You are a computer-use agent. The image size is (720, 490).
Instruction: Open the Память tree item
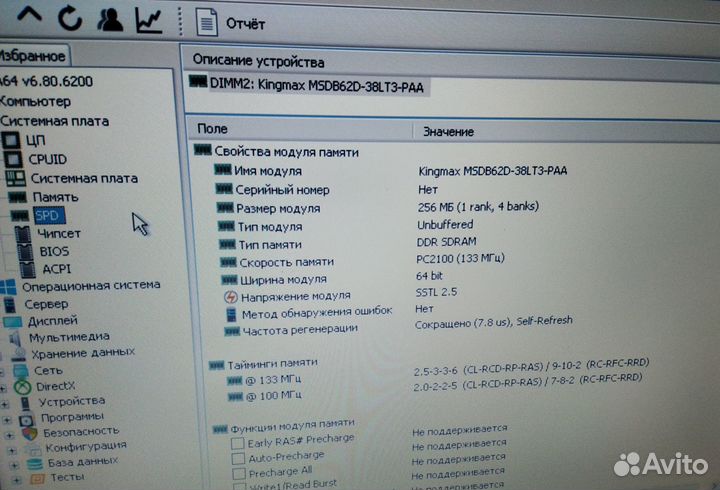click(x=56, y=197)
